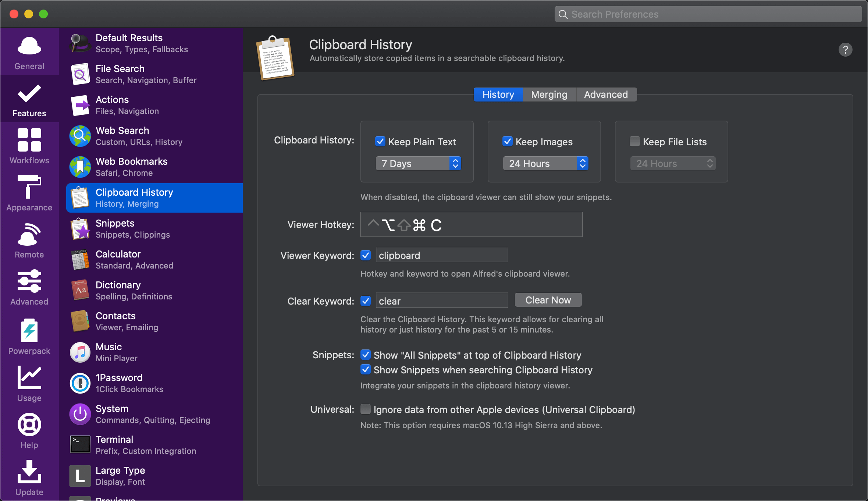Select the Dictionary book icon
The width and height of the screenshot is (868, 501).
coord(80,291)
